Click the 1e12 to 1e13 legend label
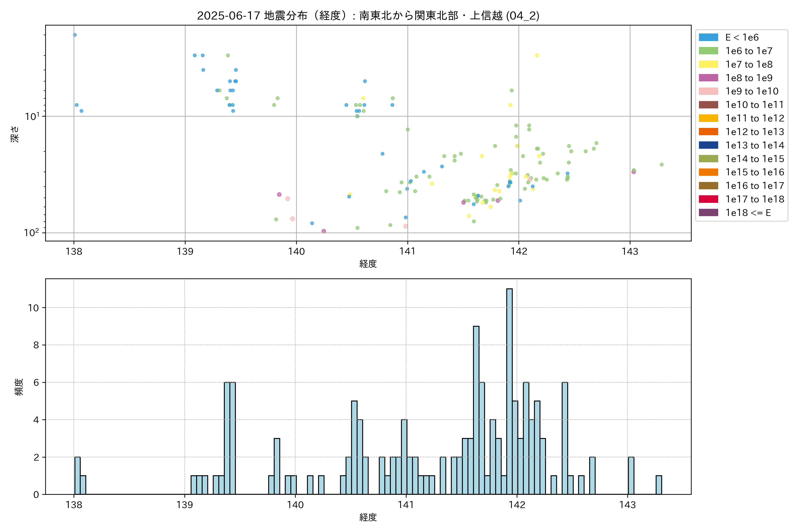Image resolution: width=798 pixels, height=532 pixels. [755, 132]
